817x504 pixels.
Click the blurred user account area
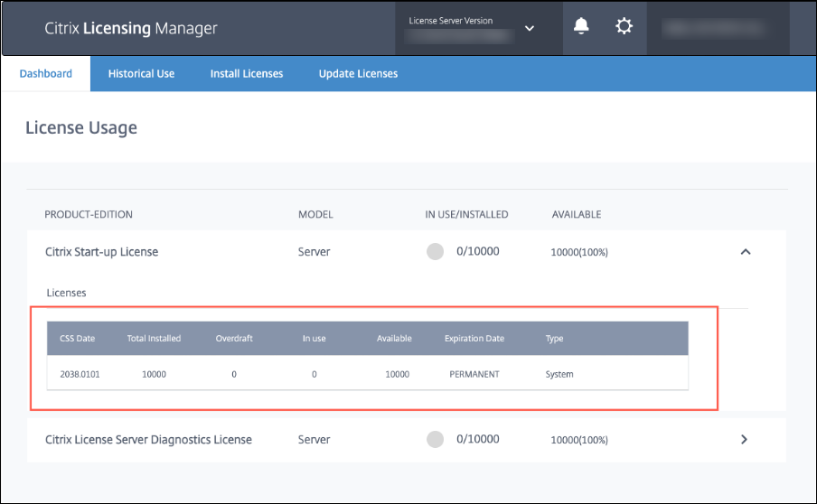click(x=723, y=28)
